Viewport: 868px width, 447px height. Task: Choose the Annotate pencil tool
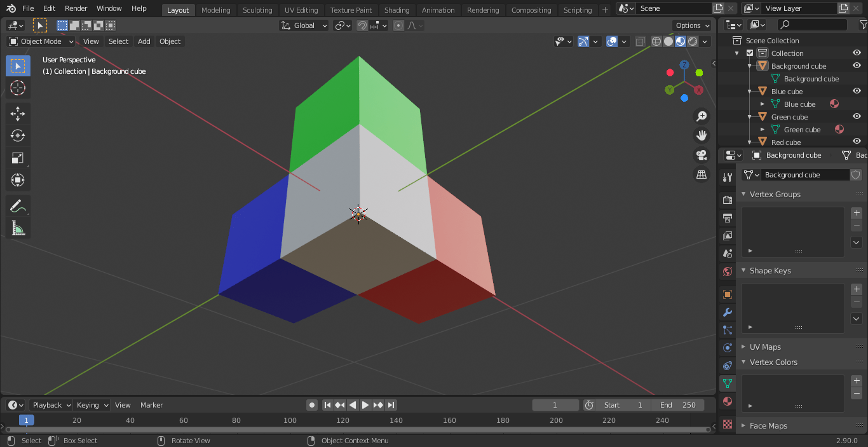pyautogui.click(x=18, y=206)
